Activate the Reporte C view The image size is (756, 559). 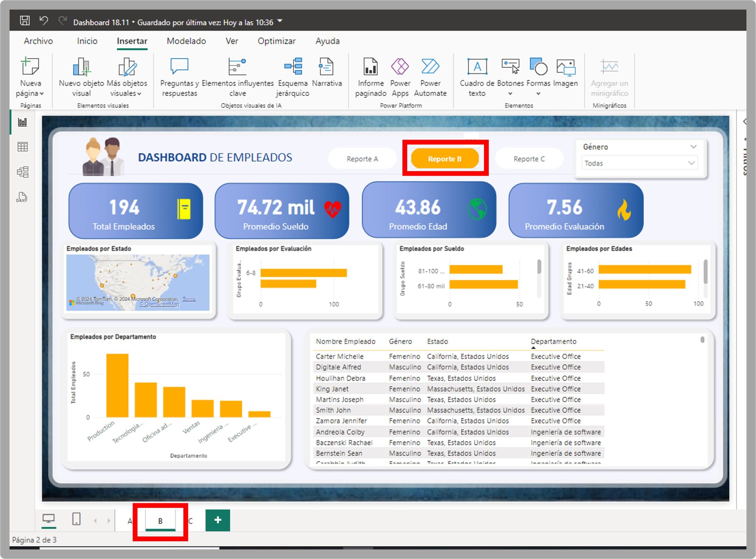click(x=529, y=159)
